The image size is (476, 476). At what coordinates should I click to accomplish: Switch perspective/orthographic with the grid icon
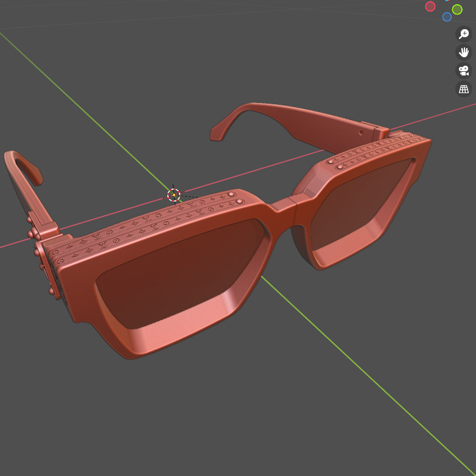(464, 89)
